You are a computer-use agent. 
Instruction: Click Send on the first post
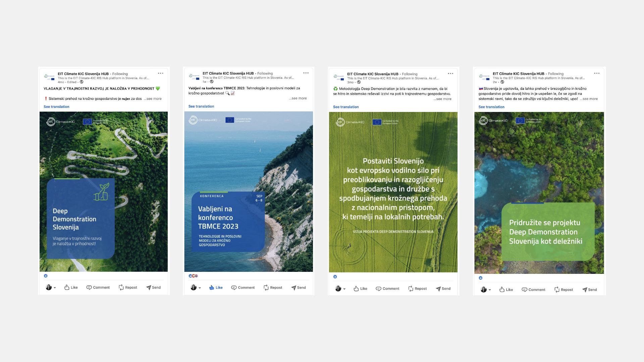pos(153,288)
